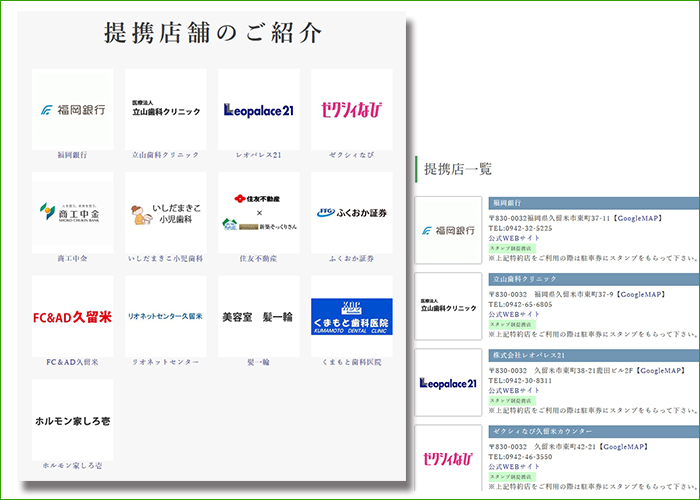Click the 株式会社レオパレス21 blue header bar

(594, 355)
